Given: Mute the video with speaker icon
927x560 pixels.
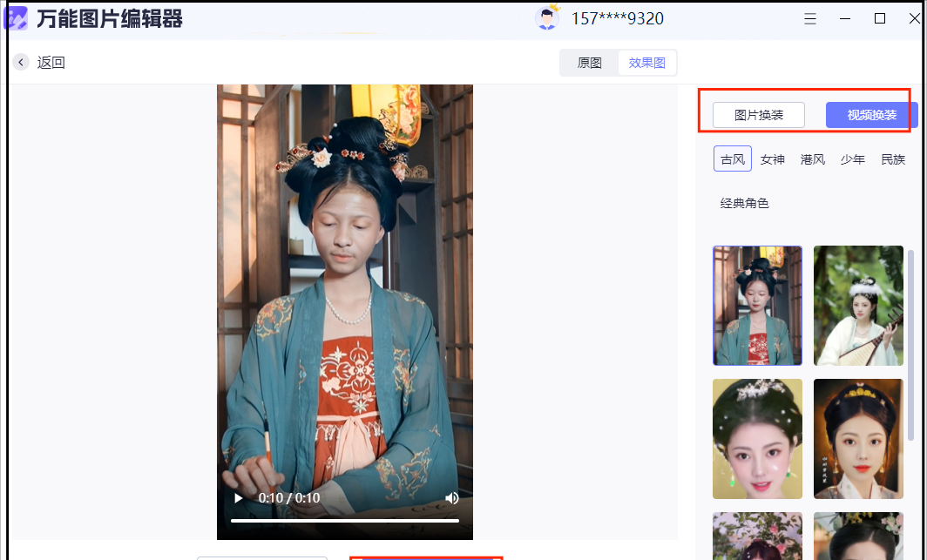Looking at the screenshot, I should coord(452,498).
